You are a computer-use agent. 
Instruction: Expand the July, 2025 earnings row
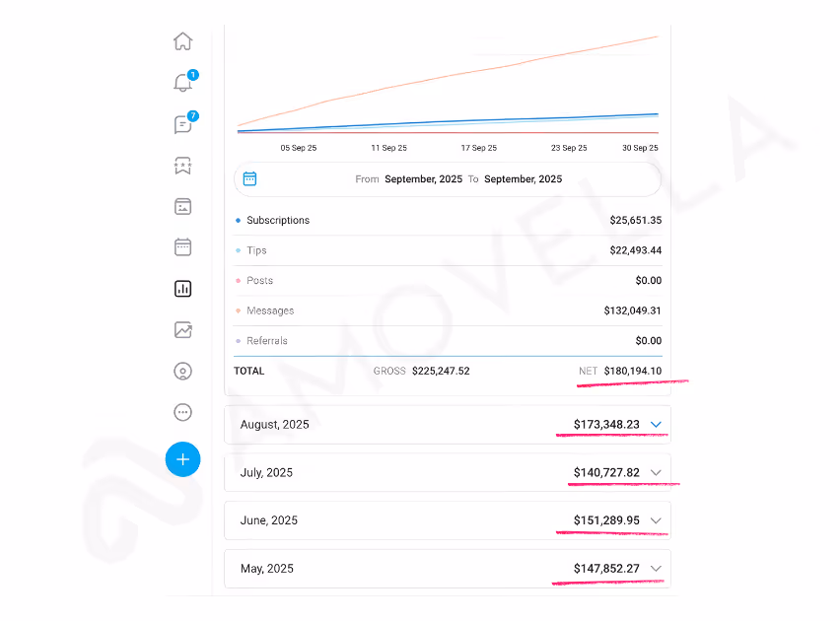(656, 472)
